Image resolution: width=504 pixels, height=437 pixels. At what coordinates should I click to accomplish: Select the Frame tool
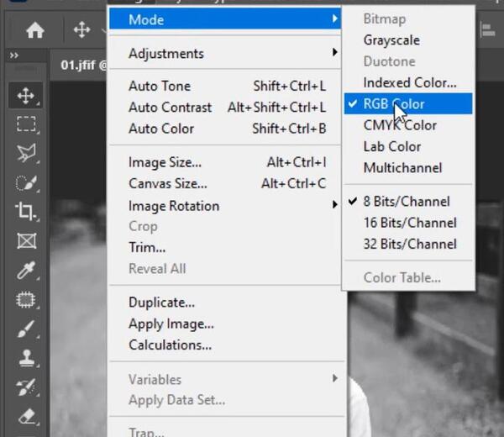click(26, 241)
